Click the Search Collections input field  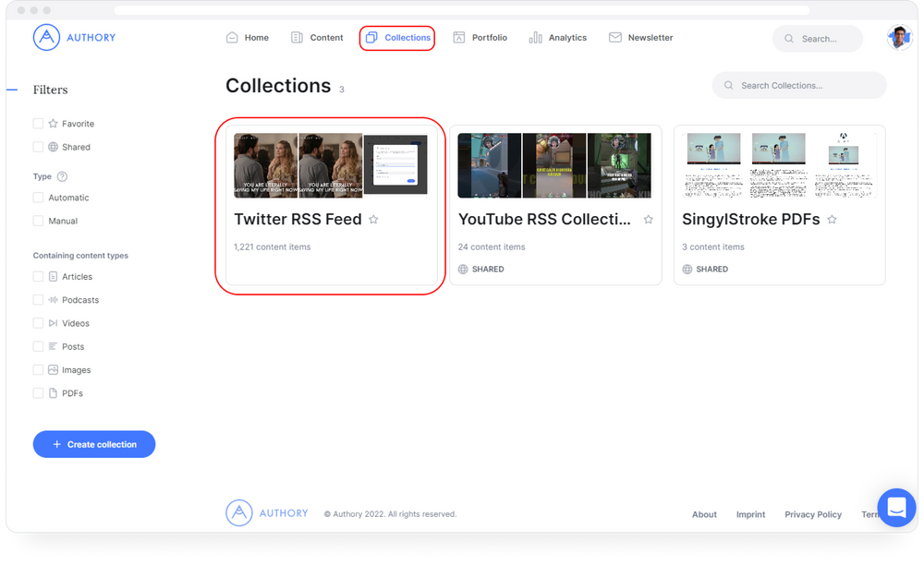tap(799, 85)
